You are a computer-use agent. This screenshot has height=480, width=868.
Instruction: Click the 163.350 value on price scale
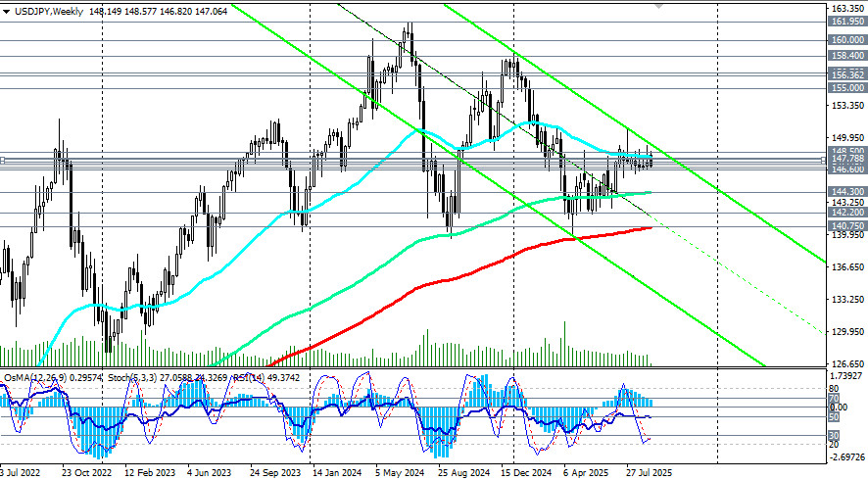pyautogui.click(x=846, y=6)
